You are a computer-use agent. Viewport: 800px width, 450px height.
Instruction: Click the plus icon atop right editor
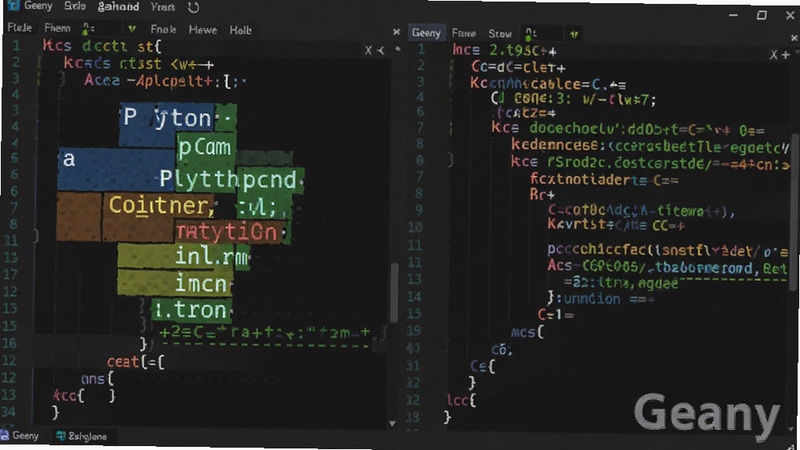click(785, 55)
